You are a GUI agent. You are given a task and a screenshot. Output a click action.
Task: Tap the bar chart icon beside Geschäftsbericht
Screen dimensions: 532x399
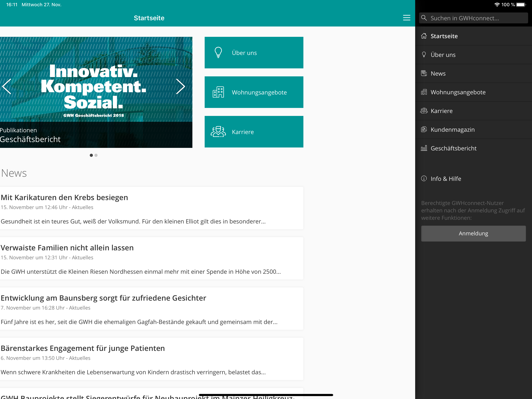tap(424, 148)
